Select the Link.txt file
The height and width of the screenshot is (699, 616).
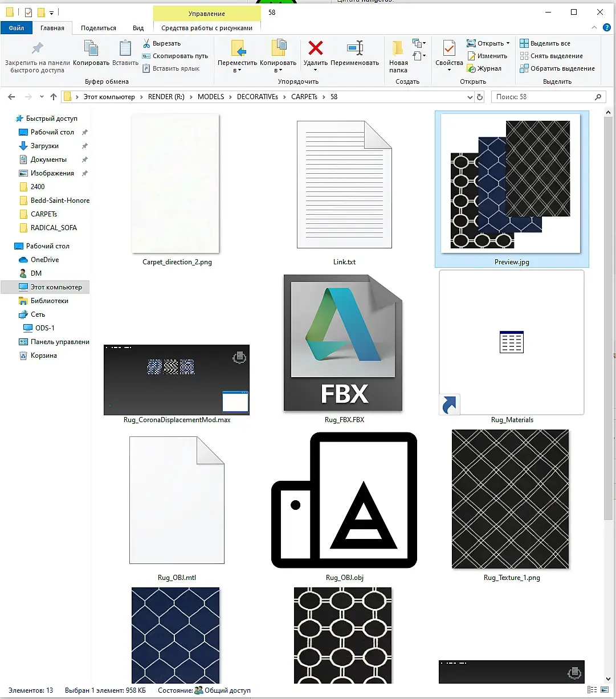pyautogui.click(x=344, y=185)
